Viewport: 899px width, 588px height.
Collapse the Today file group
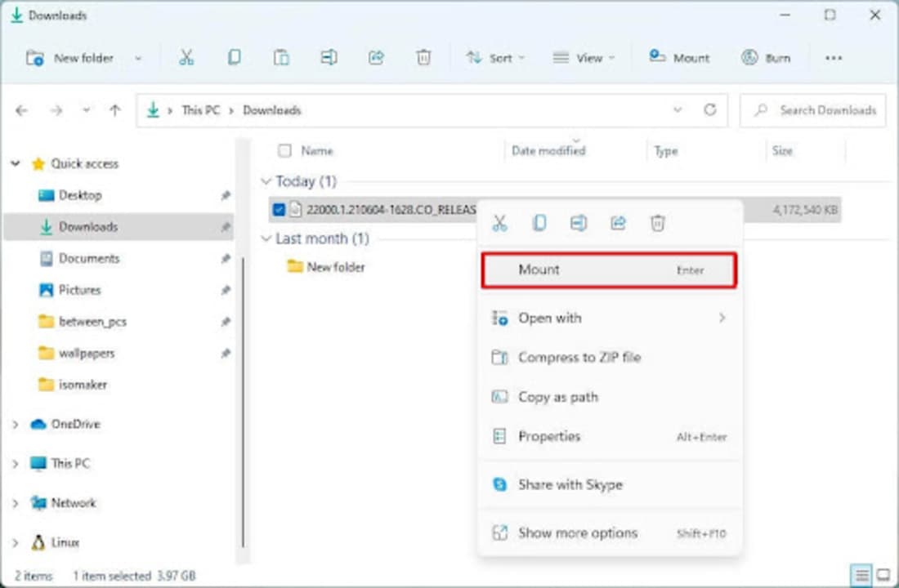click(266, 181)
